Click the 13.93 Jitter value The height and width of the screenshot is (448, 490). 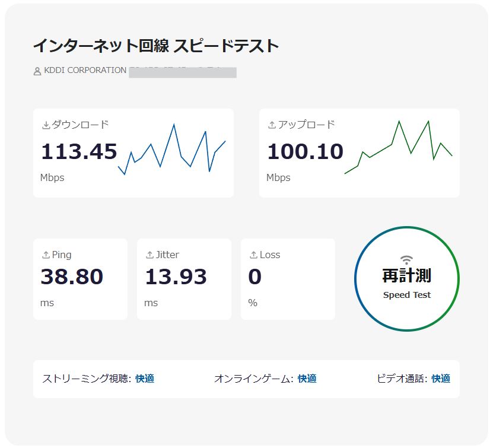coord(176,277)
